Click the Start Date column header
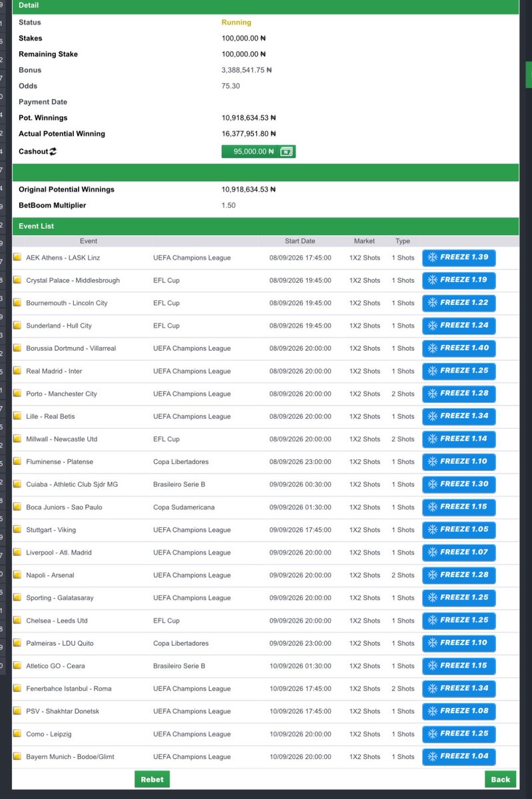The image size is (532, 799). click(x=300, y=241)
